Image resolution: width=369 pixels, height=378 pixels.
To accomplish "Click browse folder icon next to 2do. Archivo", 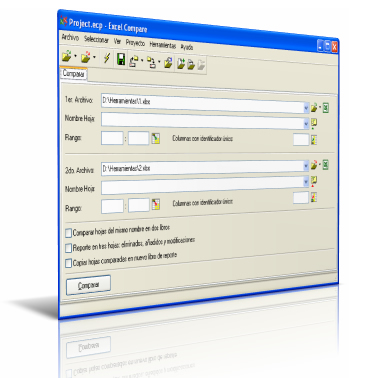I will point(314,165).
